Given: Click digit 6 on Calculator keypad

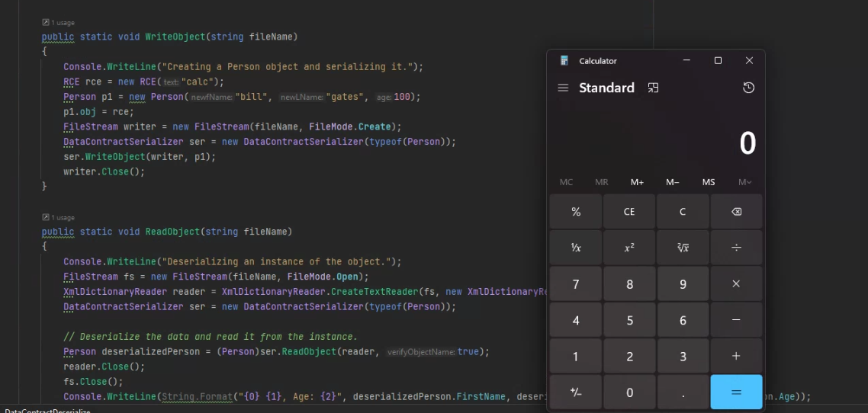Looking at the screenshot, I should pos(683,320).
